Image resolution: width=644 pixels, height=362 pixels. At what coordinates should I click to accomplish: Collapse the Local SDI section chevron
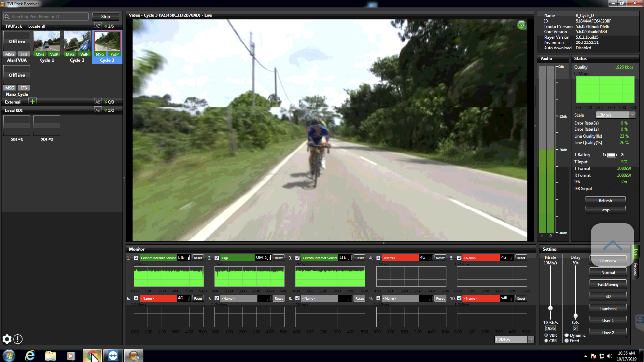(106, 111)
